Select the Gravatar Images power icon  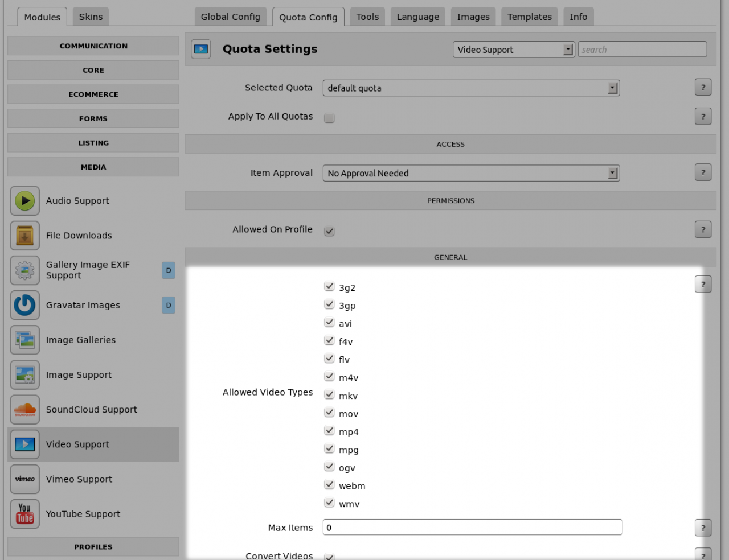[x=24, y=306]
